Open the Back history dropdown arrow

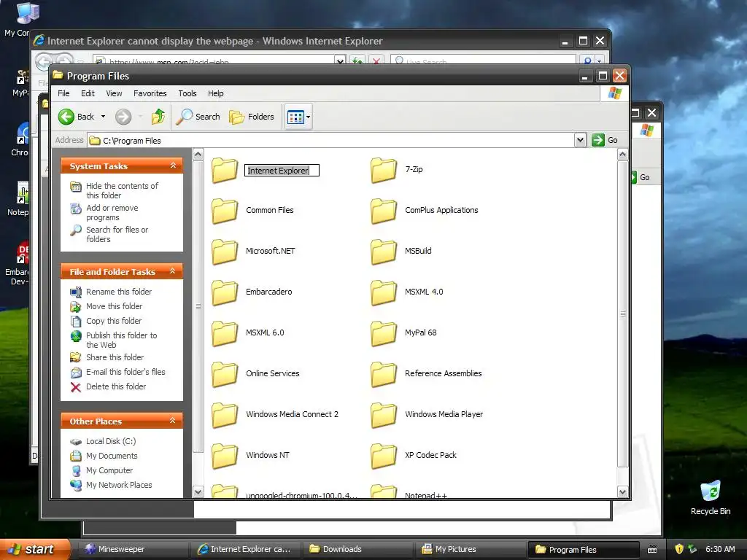[x=103, y=117]
